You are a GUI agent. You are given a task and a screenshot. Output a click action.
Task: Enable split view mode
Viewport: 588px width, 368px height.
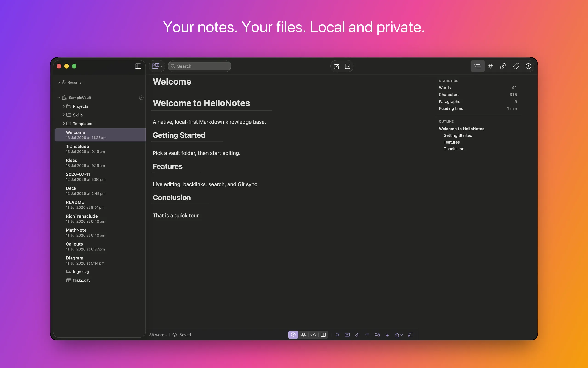(x=323, y=335)
